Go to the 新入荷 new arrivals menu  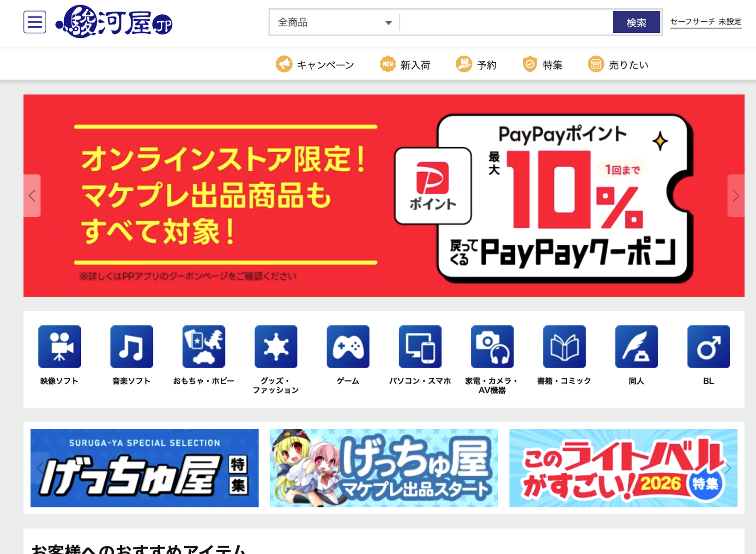pyautogui.click(x=405, y=64)
